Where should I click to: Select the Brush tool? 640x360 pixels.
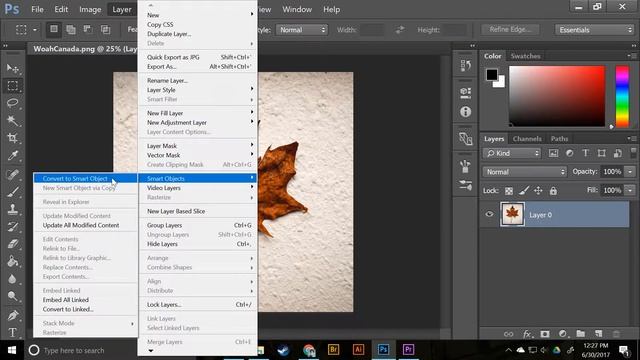[13, 192]
